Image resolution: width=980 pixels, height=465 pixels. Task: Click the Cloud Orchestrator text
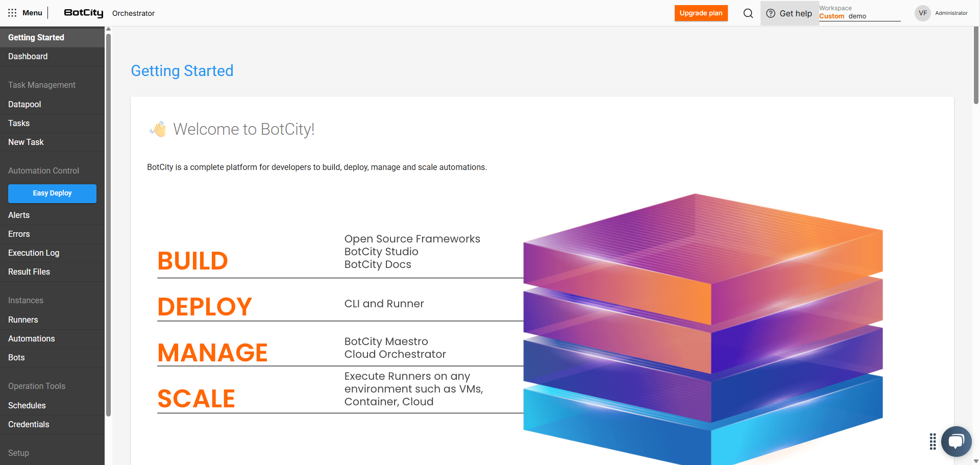point(395,354)
